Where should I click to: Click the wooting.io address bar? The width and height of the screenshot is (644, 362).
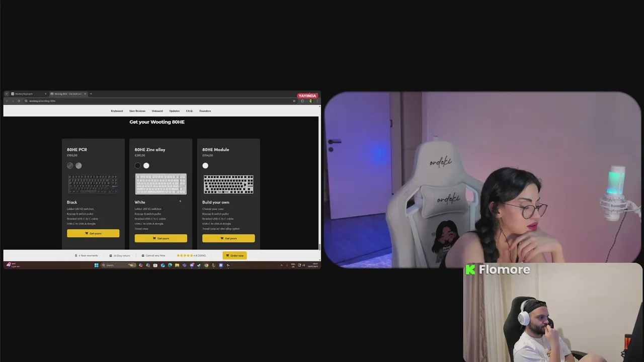click(160, 101)
